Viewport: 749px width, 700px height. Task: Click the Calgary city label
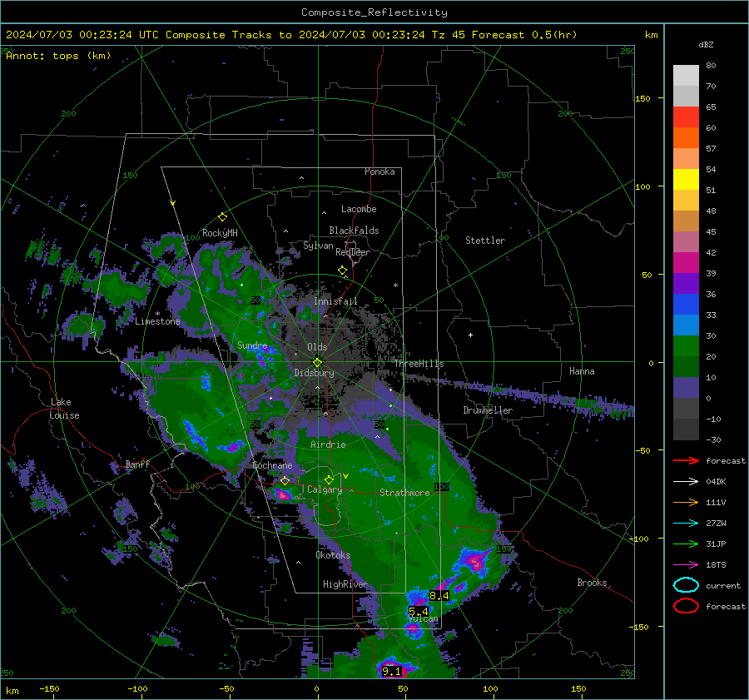[x=325, y=489]
